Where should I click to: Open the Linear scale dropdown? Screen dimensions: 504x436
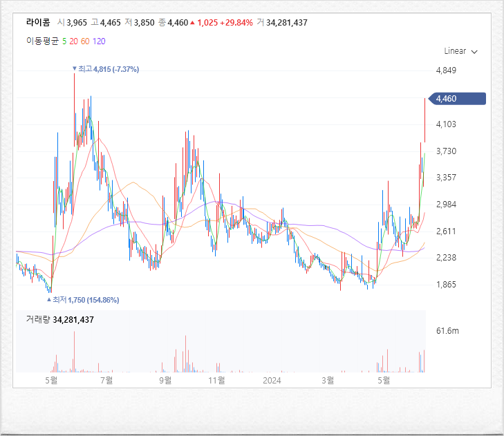[460, 51]
